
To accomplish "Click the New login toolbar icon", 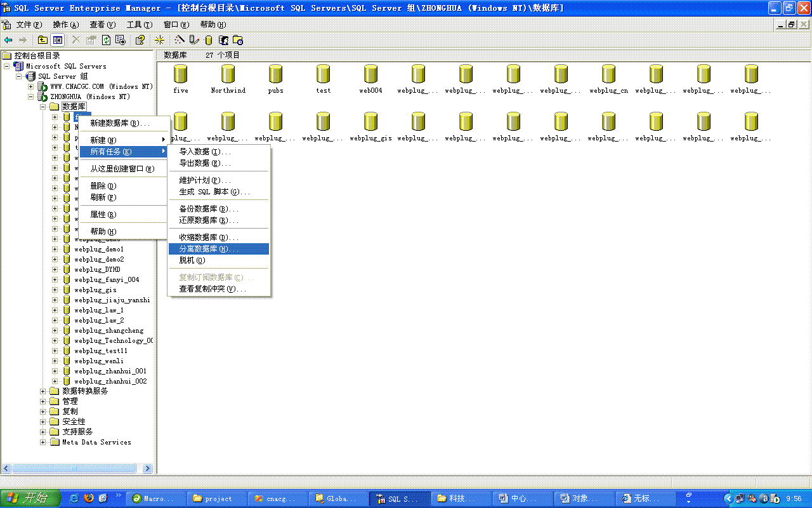I will 223,40.
